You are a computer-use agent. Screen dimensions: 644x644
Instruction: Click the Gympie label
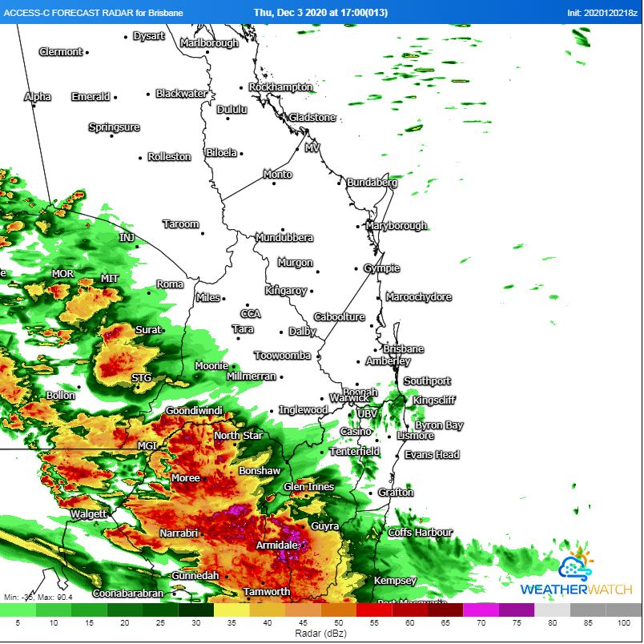pos(382,268)
